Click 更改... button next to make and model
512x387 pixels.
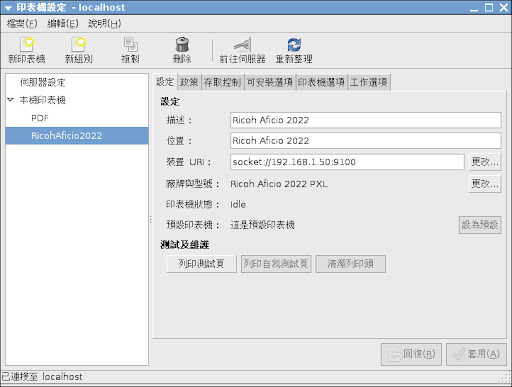(x=485, y=184)
